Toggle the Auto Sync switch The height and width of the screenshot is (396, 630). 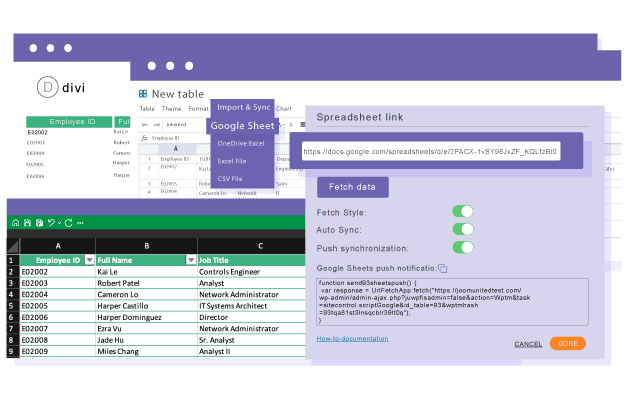click(x=463, y=229)
